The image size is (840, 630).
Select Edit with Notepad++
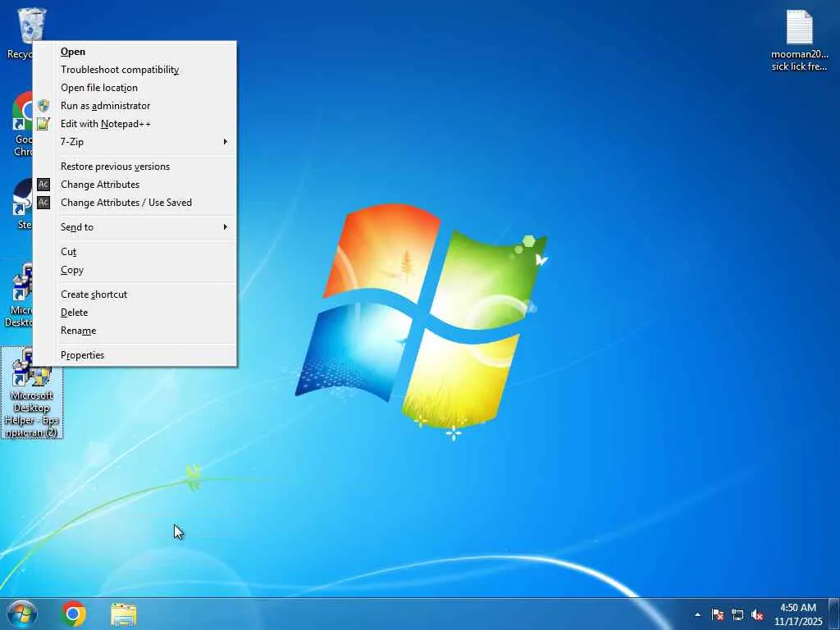point(135,124)
